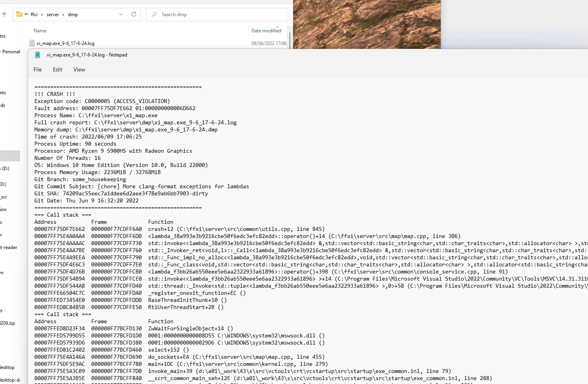588x384 pixels.
Task: Select the Personal entry in the sidebar
Action: [11, 51]
